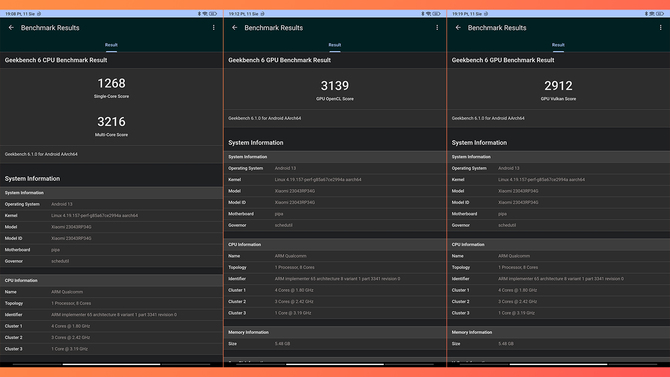Select Result tab on Vulkan benchmark screen
This screenshot has width=670, height=377.
(x=558, y=45)
